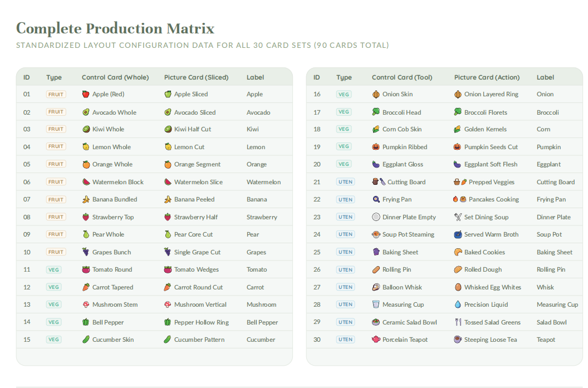Click the FRUIT tag in row 05
The height and width of the screenshot is (388, 588).
(56, 164)
